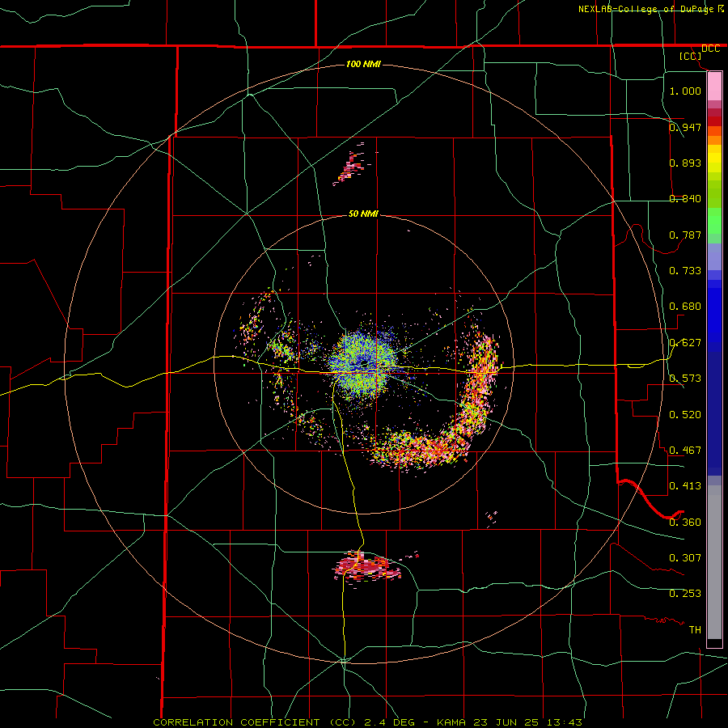Click the 0.893 legend value
Viewport: 728px width, 728px height.
[x=685, y=163]
